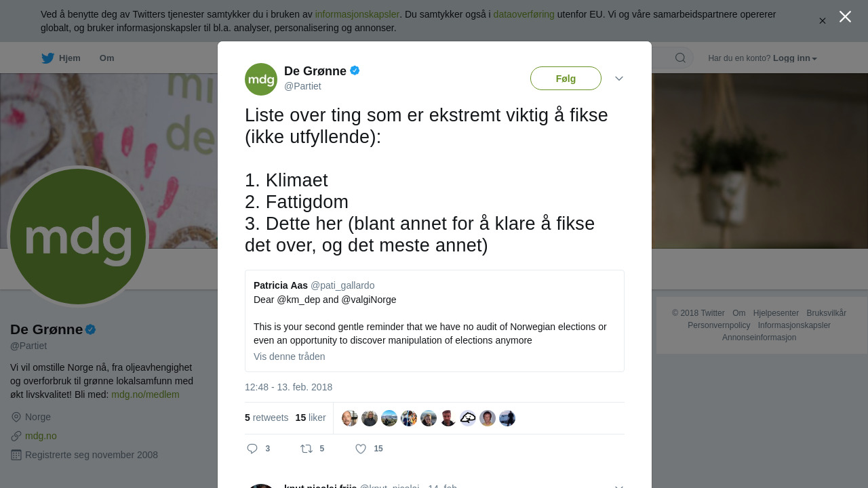Follow De Grønne with Følg button
Viewport: 868px width, 488px height.
pyautogui.click(x=566, y=79)
